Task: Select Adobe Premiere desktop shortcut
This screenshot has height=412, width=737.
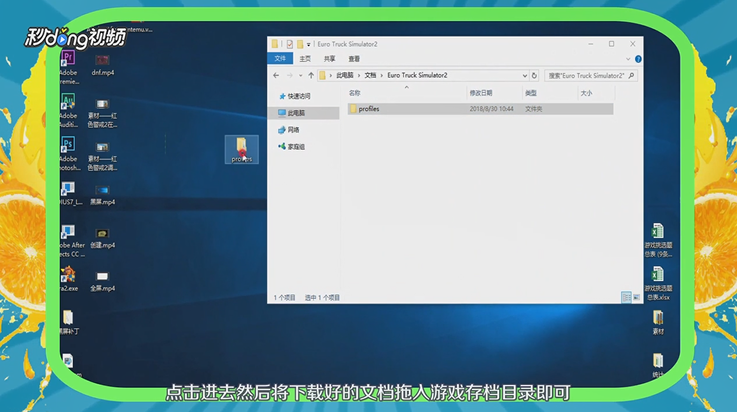Action: click(69, 67)
